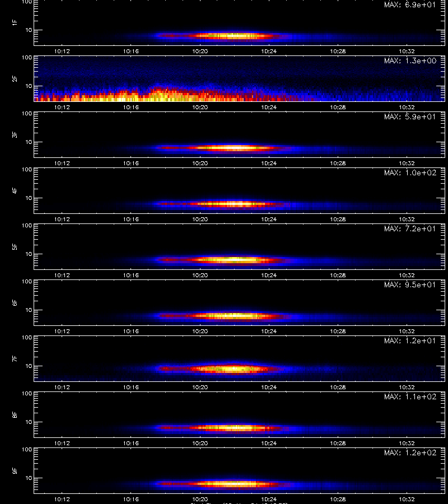Click the 10:20 tick label below 2F panel

coord(200,107)
